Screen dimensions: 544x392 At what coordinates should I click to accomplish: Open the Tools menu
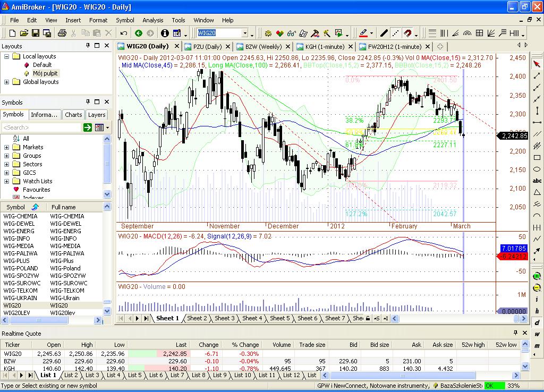click(x=178, y=20)
